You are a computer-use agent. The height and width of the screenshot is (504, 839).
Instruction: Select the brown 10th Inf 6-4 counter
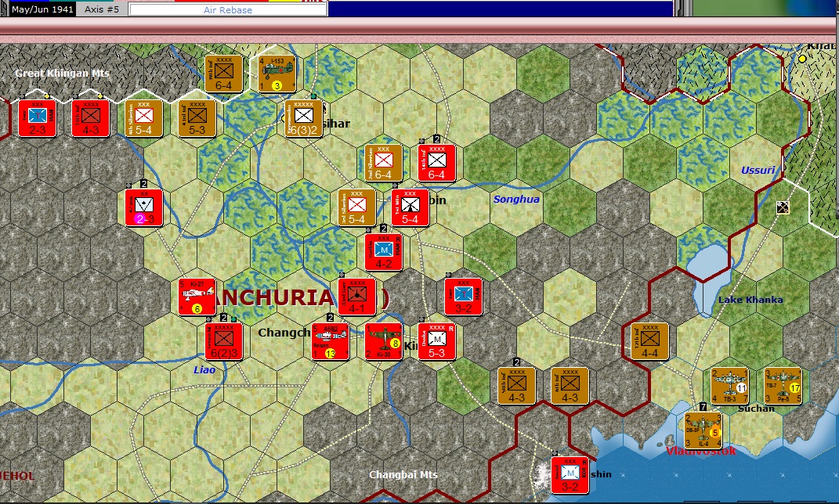point(224,74)
